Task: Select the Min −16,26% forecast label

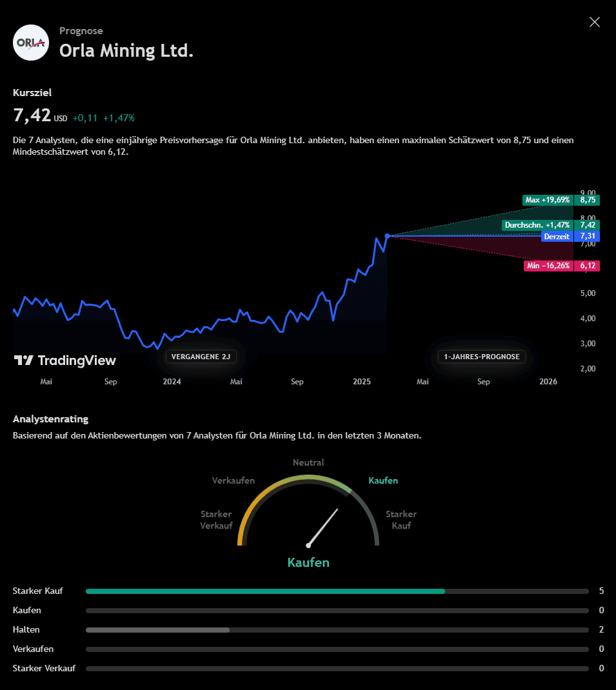Action: tap(548, 265)
